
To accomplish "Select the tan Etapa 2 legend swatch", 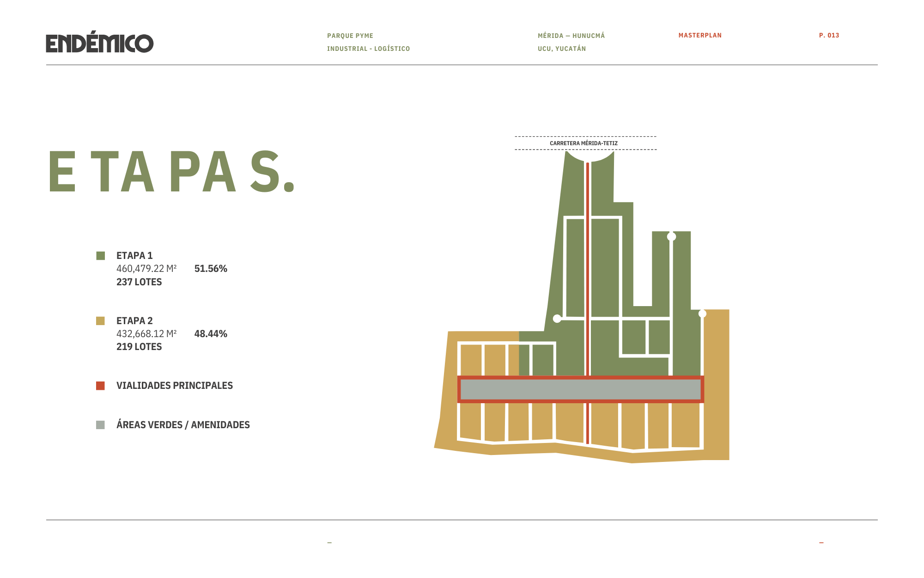I will coord(100,321).
